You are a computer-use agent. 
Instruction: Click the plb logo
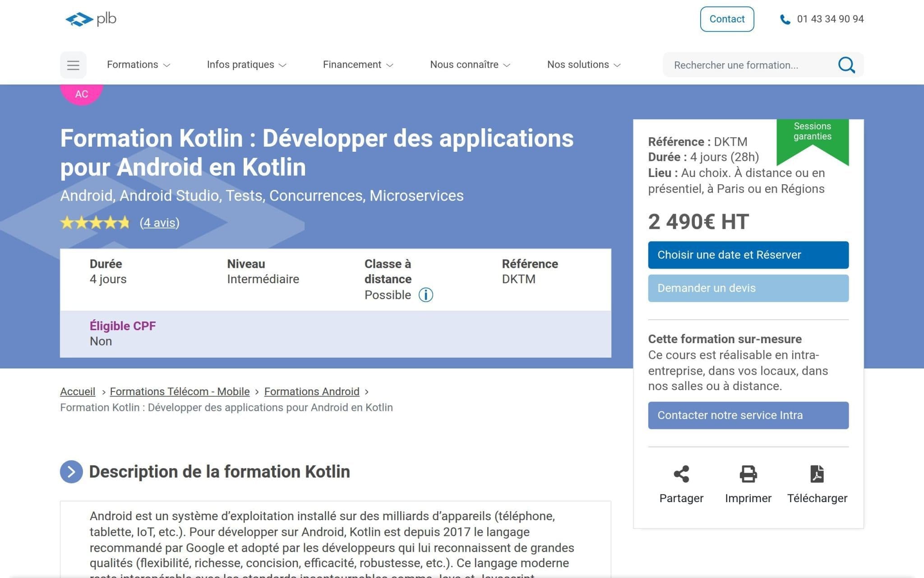pyautogui.click(x=91, y=19)
